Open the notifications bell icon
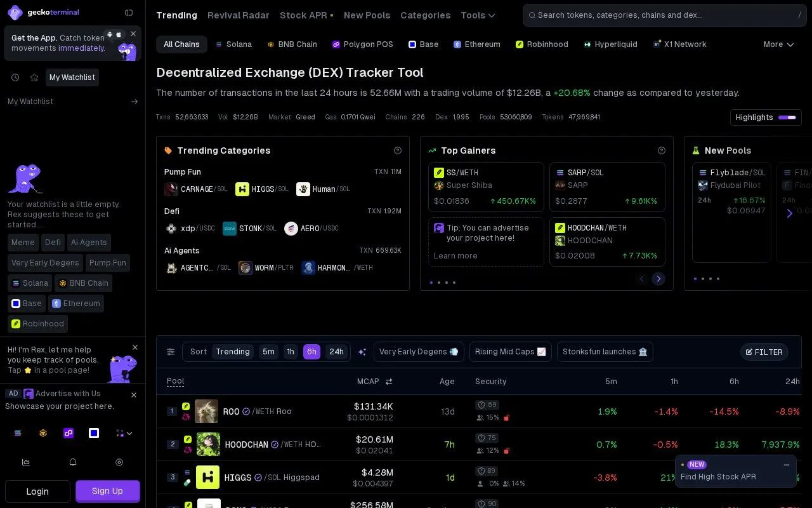Viewport: 812px width, 508px height. click(73, 462)
